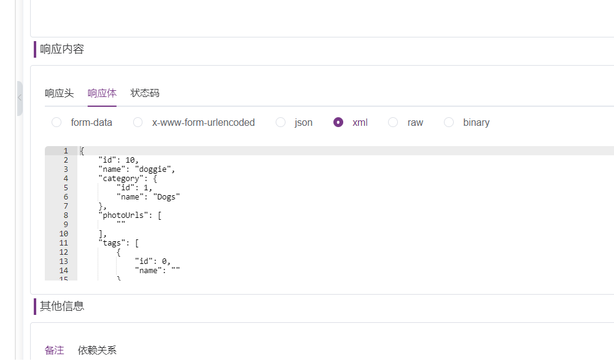Choose x-www-form-urlencoded body type
This screenshot has height=364, width=614.
tap(138, 123)
